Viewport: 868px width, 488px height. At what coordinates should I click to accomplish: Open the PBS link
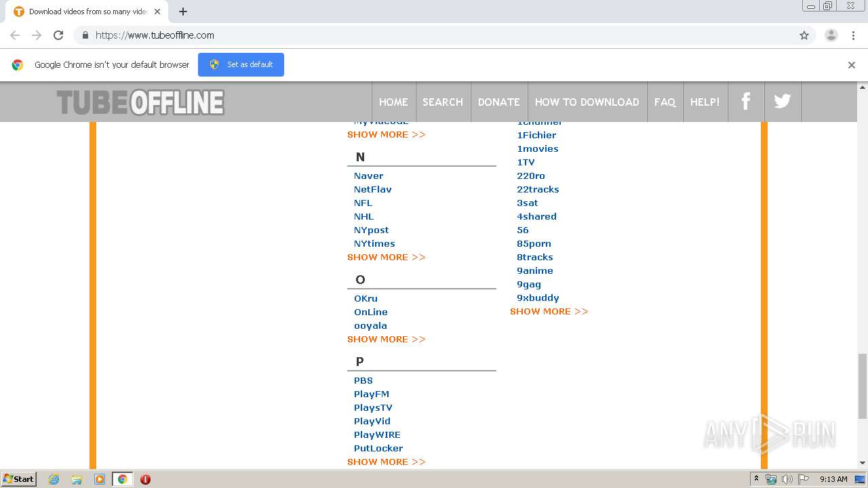point(363,380)
